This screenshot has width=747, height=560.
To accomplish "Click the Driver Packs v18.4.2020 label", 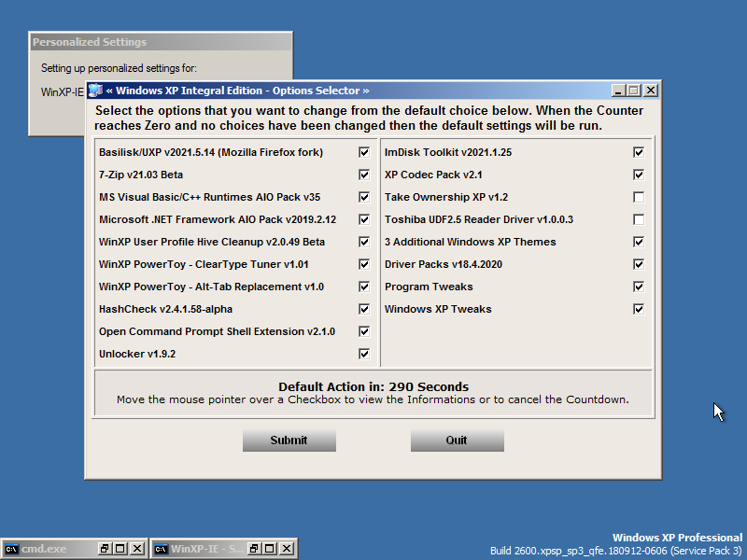I will (x=444, y=264).
